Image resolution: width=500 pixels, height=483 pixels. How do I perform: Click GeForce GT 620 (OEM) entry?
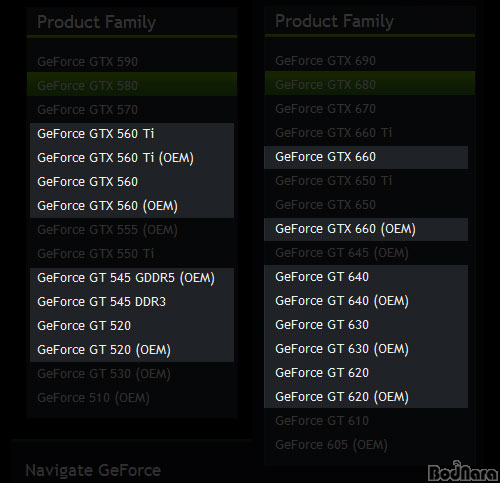pos(342,397)
